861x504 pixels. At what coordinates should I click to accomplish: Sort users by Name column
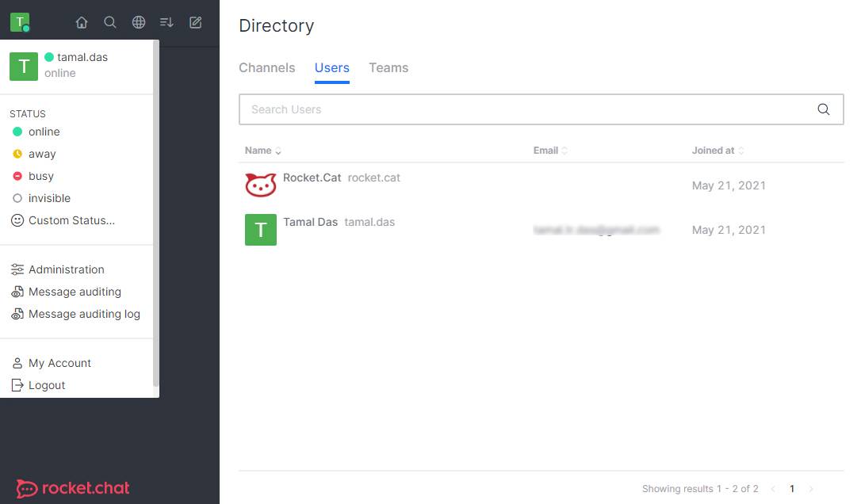point(262,151)
